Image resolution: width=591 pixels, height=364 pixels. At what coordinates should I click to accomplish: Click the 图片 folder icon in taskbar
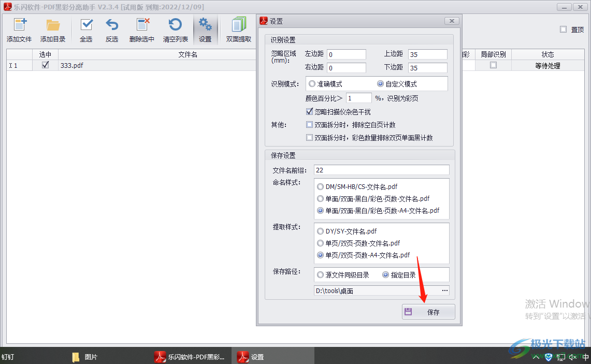tap(76, 357)
